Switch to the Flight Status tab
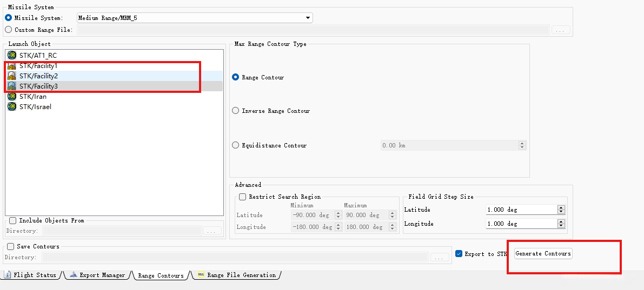The height and width of the screenshot is (290, 644). click(x=32, y=275)
